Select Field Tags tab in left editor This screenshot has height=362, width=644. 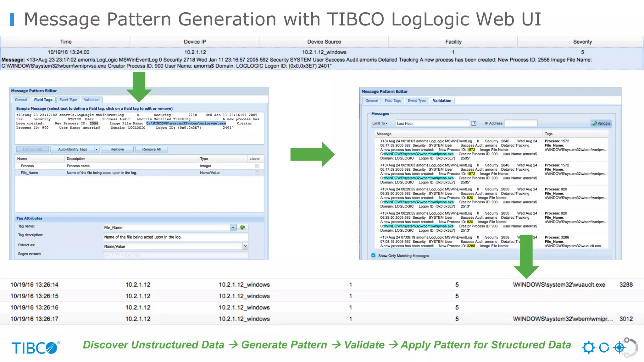pos(43,100)
